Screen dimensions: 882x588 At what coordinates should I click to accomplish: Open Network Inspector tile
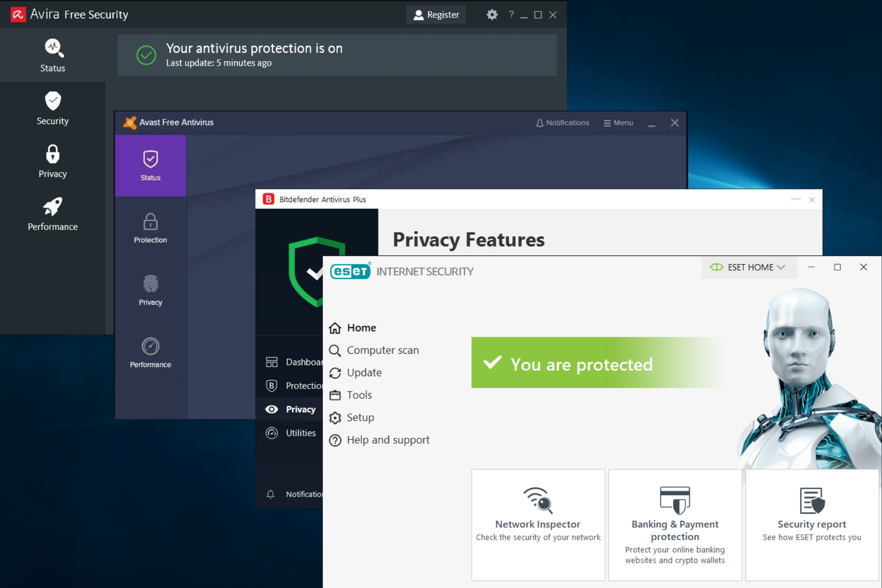(x=538, y=525)
